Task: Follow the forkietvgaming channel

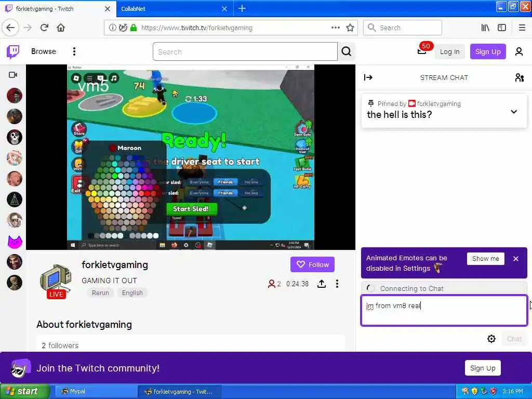Action: point(312,264)
